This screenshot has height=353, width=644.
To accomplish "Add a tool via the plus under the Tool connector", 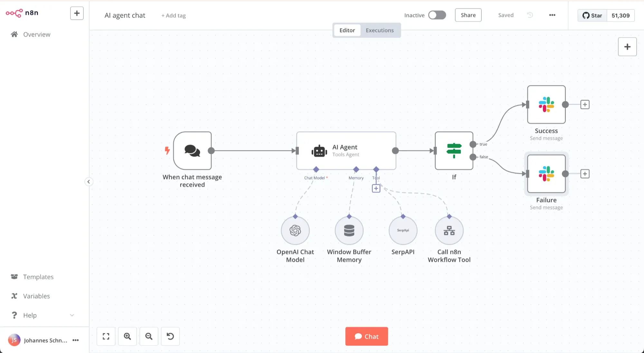I will (376, 189).
